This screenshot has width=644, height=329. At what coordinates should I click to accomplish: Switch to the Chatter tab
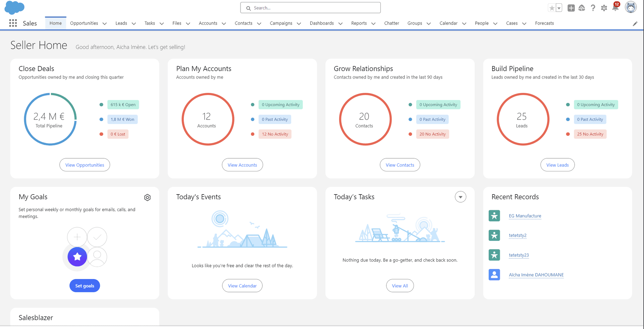point(391,23)
